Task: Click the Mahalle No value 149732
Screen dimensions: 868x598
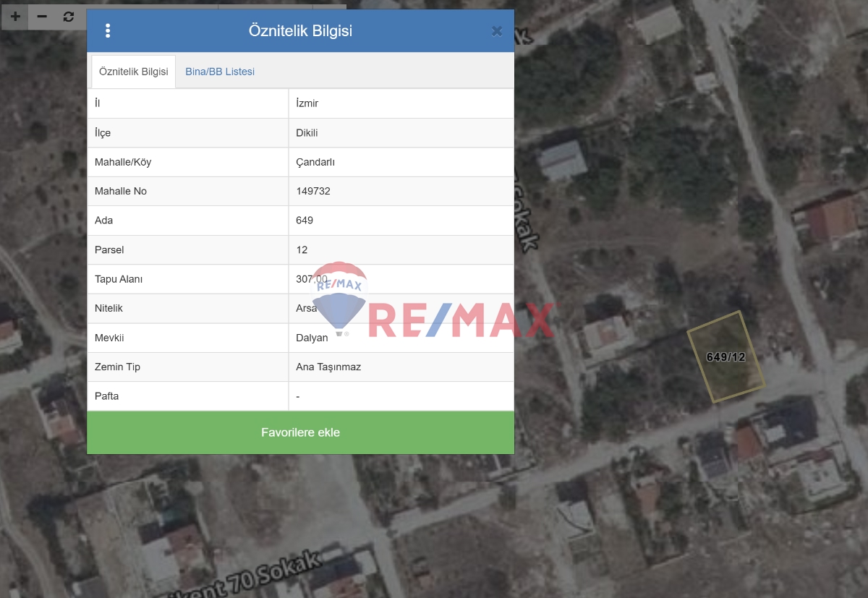Action: tap(314, 191)
